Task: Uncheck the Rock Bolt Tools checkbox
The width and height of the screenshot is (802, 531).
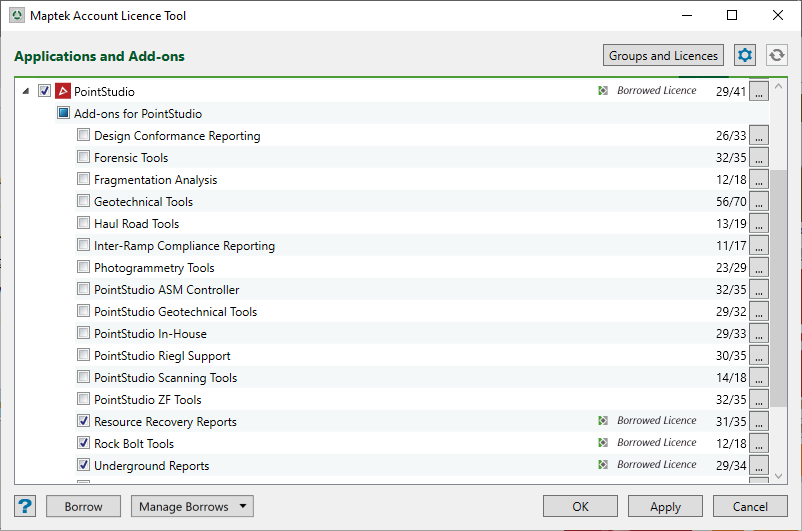Action: coord(83,442)
